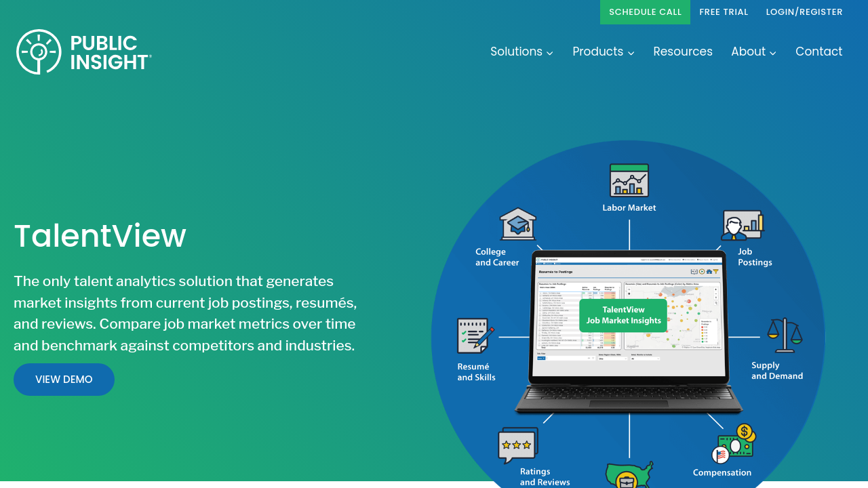Click the View Demo button

(64, 380)
